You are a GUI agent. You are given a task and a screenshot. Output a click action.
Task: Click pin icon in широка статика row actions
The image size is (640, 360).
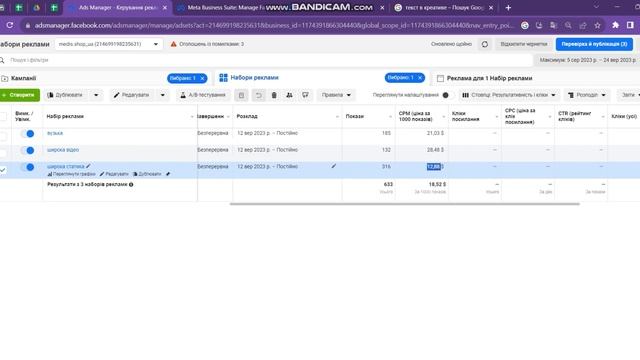coord(168,174)
